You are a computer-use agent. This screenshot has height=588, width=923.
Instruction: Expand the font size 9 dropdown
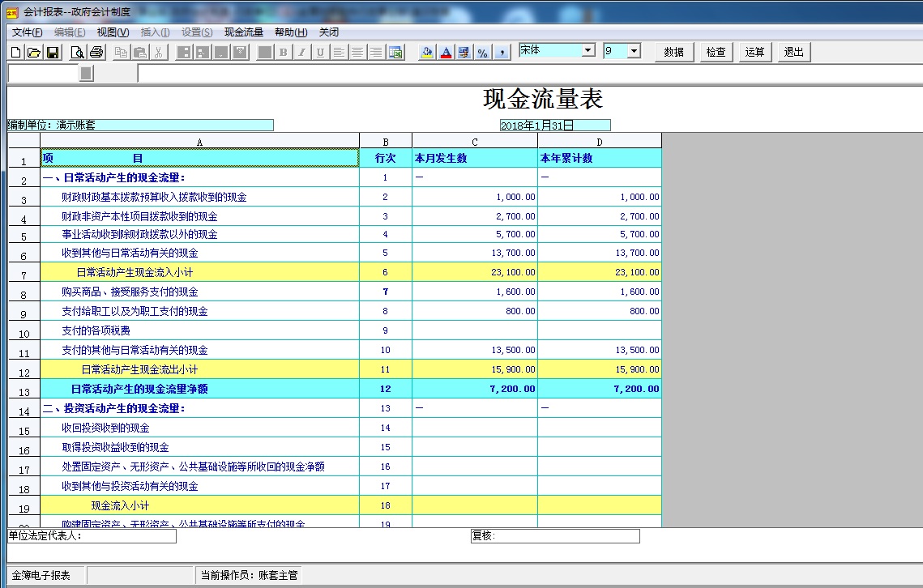[634, 51]
